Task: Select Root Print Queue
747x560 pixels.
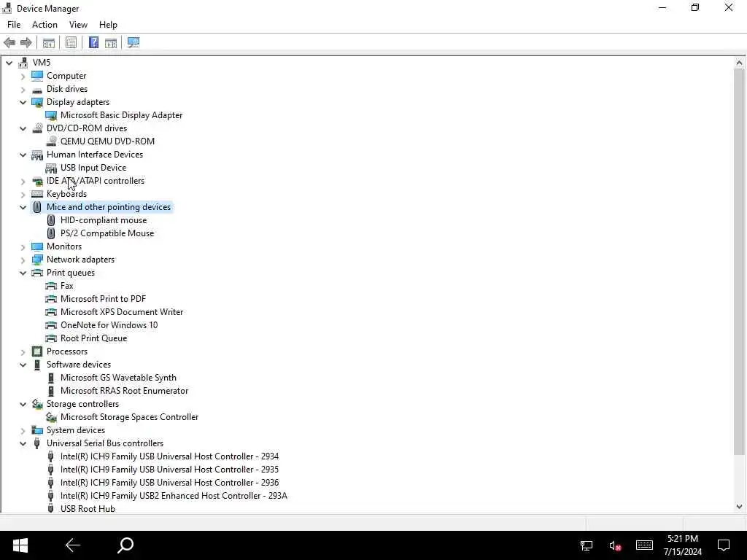Action: [94, 338]
